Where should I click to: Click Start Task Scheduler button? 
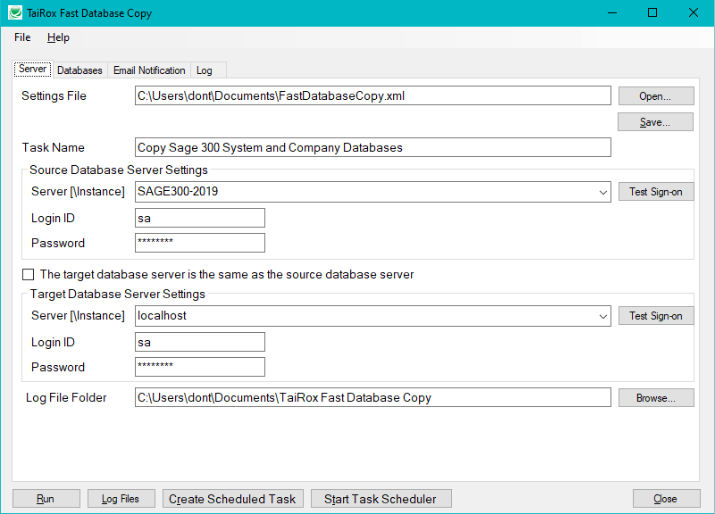click(x=381, y=498)
